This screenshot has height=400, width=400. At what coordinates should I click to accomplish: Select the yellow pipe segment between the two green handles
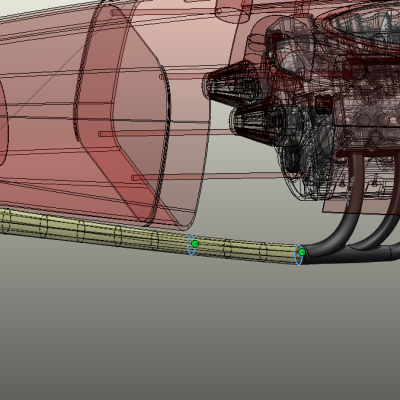[247, 251]
